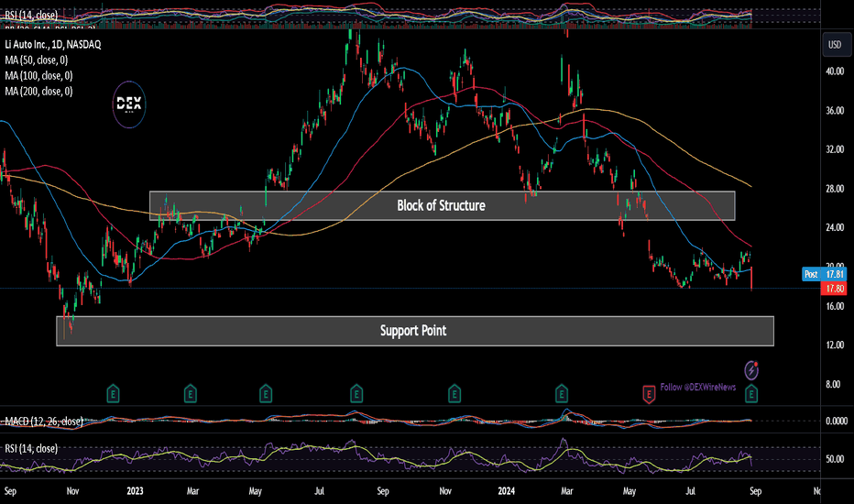The width and height of the screenshot is (854, 504).
Task: Open the USD currency selector
Action: 836,45
